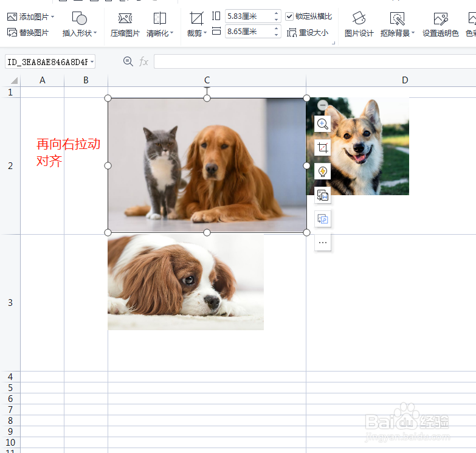Select the 裁剪 (crop) tool icon
This screenshot has width=476, height=453.
(196, 18)
